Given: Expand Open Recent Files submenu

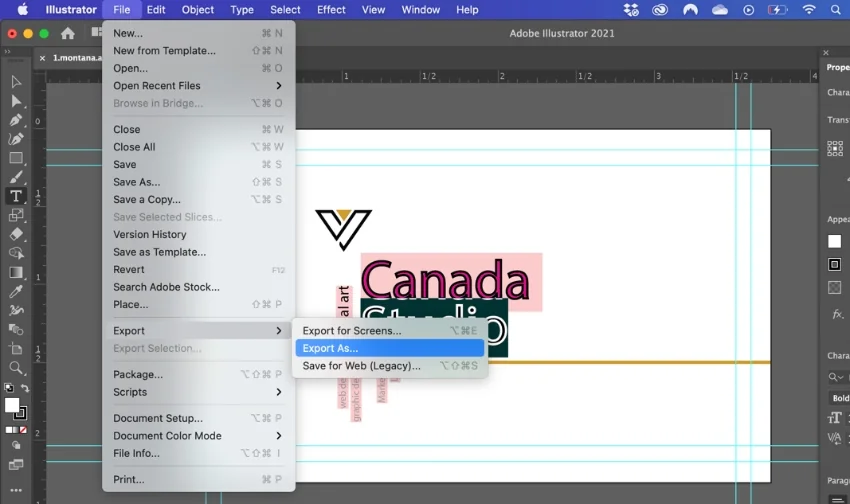Looking at the screenshot, I should point(198,86).
